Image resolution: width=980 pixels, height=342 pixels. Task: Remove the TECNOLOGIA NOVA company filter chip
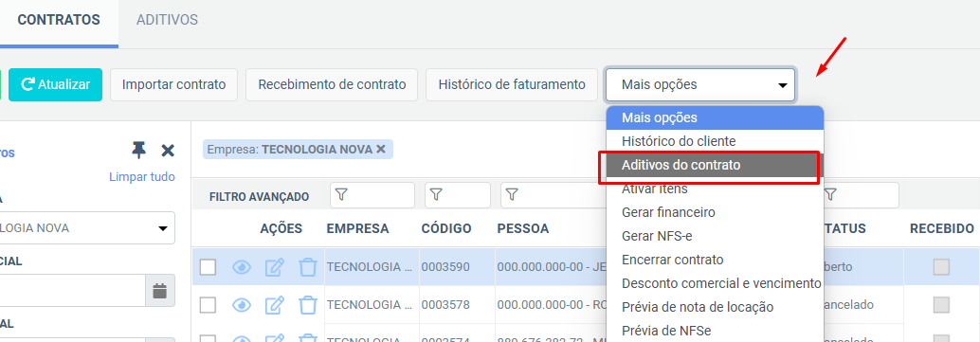tap(380, 150)
